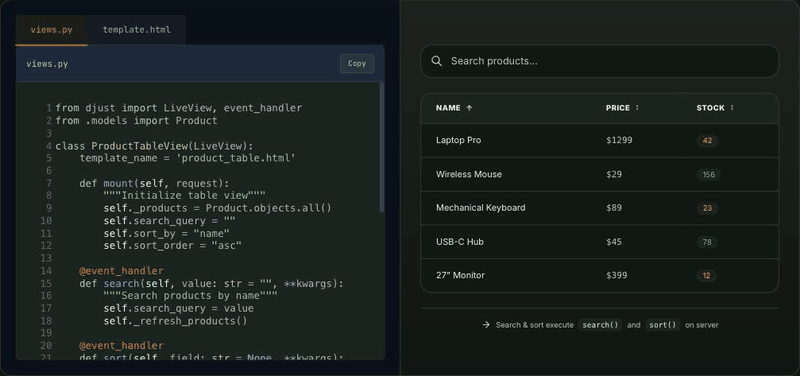Click the $45 price cell
800x376 pixels.
(614, 242)
